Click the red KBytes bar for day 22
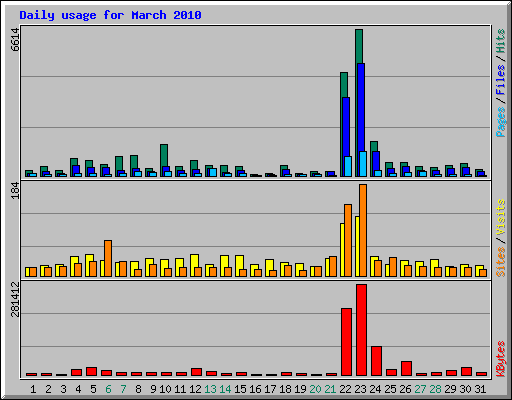 click(346, 342)
